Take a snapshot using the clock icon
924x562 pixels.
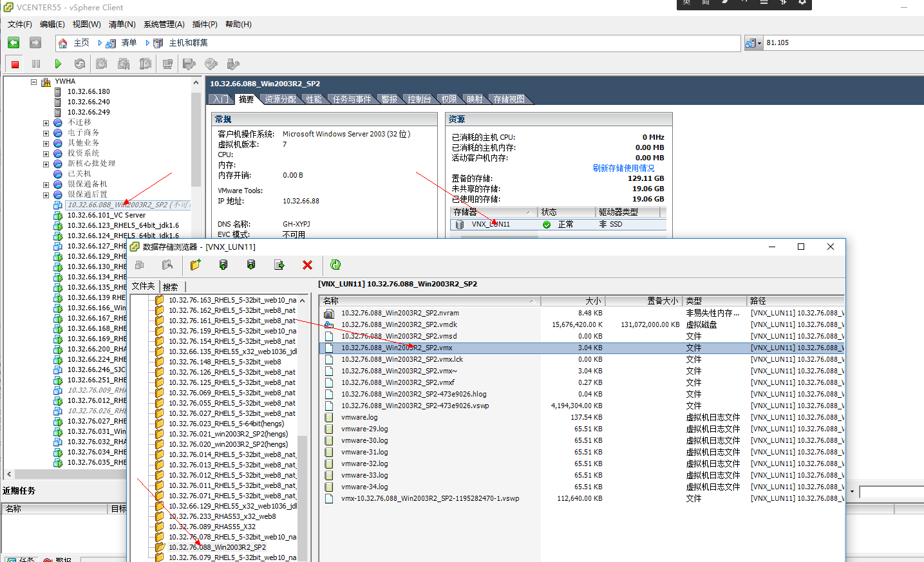102,64
